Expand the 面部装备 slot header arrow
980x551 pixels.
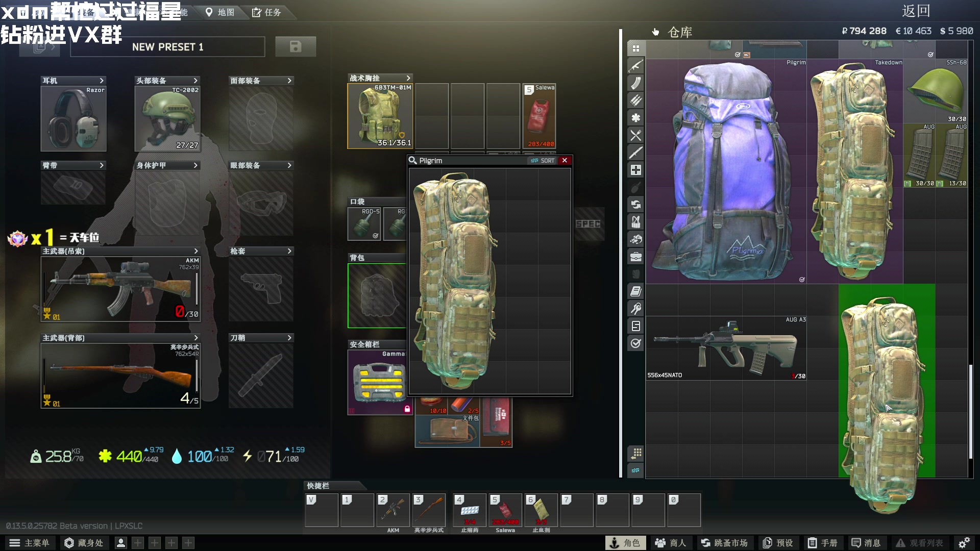pos(289,81)
